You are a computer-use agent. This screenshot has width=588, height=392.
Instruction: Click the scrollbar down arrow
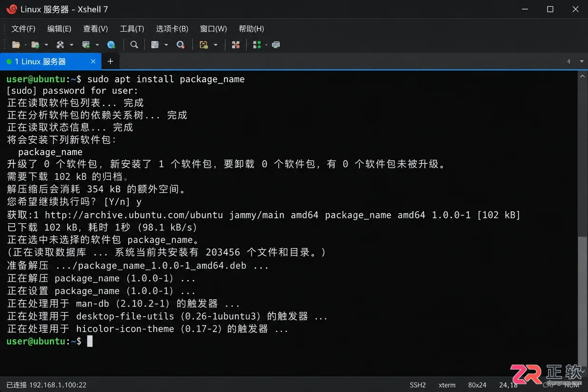click(x=582, y=373)
